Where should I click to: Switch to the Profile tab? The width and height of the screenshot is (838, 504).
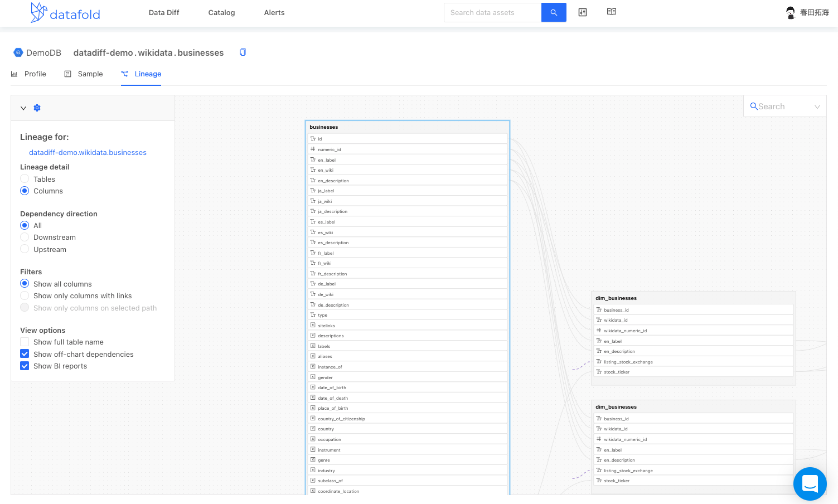[29, 74]
